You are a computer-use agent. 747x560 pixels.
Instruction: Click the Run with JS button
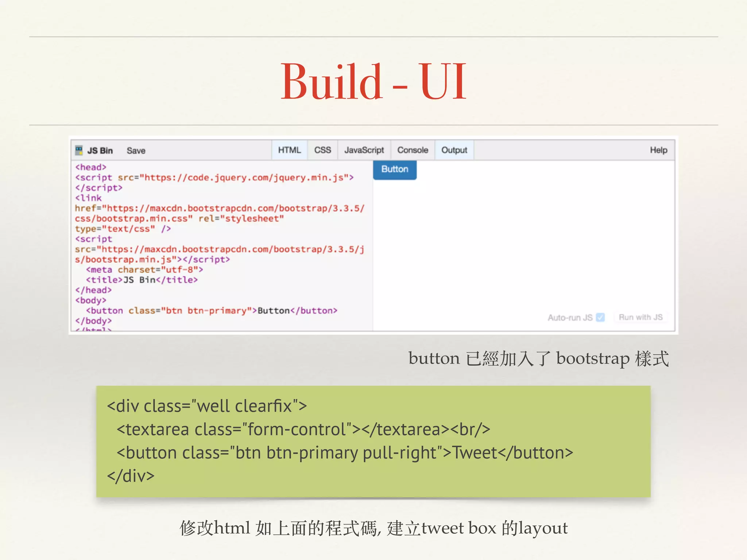tap(640, 317)
